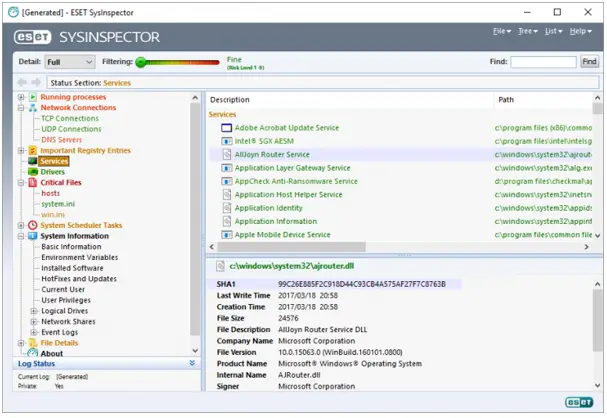Expand the Event Logs node
The height and width of the screenshot is (418, 607).
(x=34, y=332)
